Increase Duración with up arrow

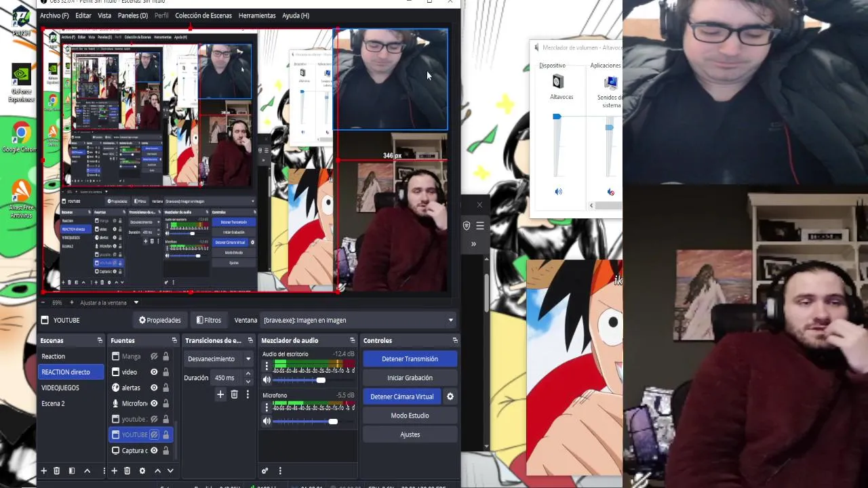pos(248,374)
